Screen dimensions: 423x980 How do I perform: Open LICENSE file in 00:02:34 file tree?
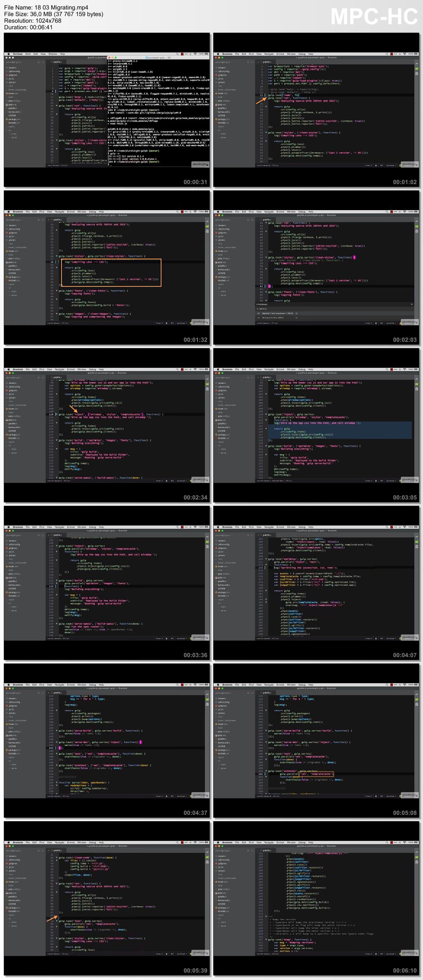click(12, 431)
